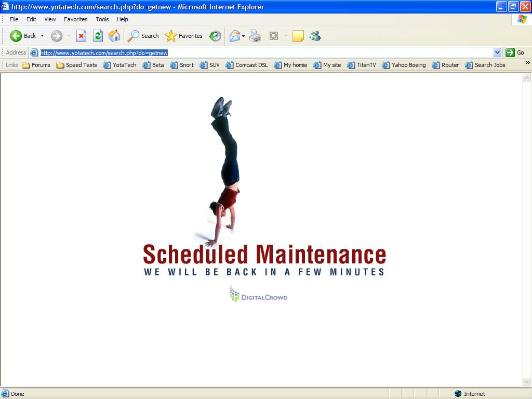Viewport: 532px width, 399px height.
Task: Go to the Home page icon
Action: coord(114,36)
